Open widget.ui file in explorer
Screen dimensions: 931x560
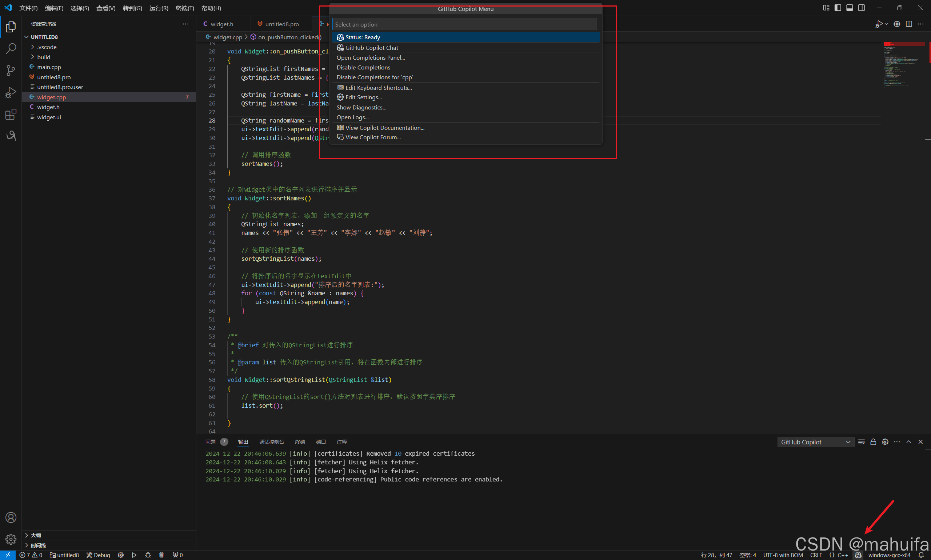[x=109, y=117]
